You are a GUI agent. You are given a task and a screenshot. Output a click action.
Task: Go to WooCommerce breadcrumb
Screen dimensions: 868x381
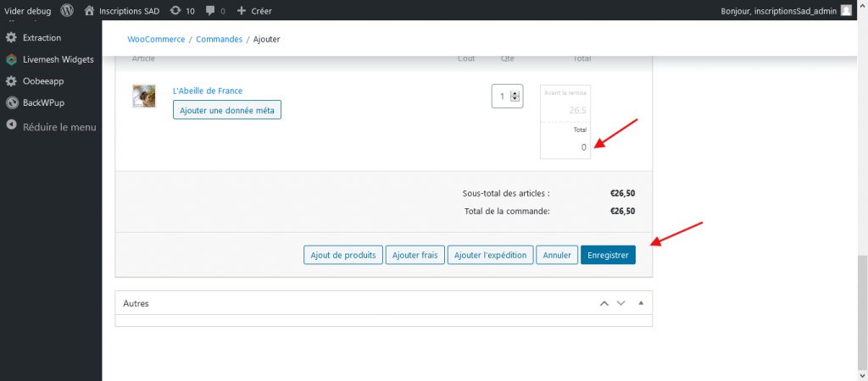point(156,39)
